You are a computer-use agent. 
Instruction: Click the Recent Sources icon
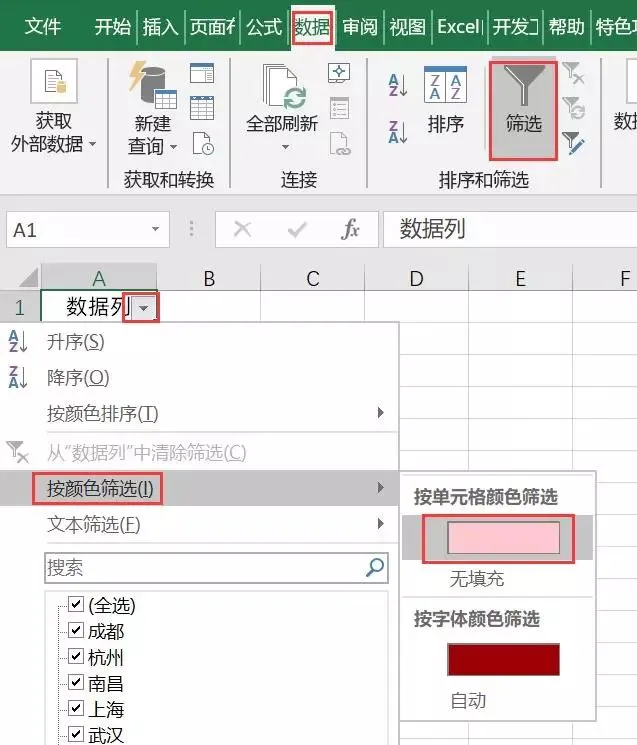point(203,143)
